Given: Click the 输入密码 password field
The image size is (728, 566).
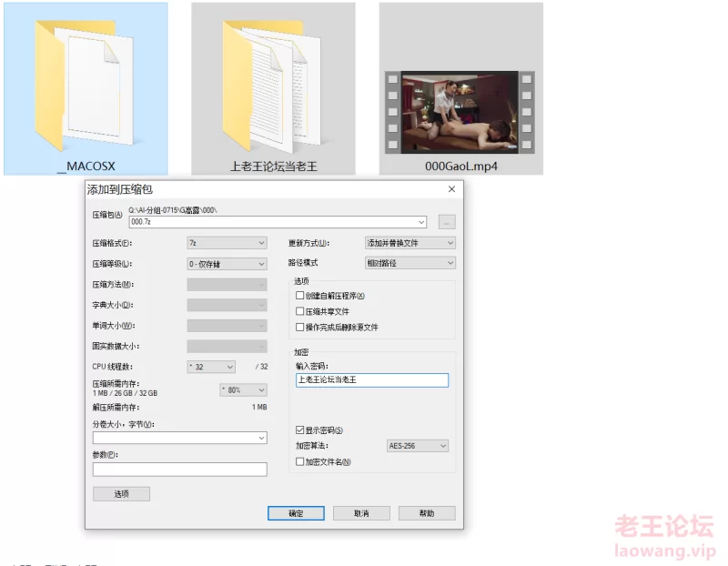Looking at the screenshot, I should tap(372, 380).
